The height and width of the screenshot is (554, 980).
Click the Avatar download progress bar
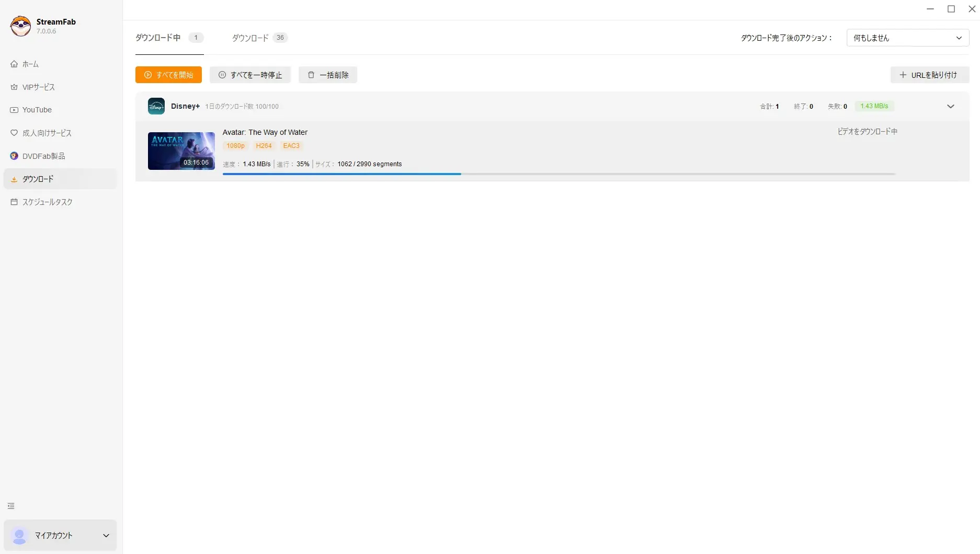[x=559, y=174]
